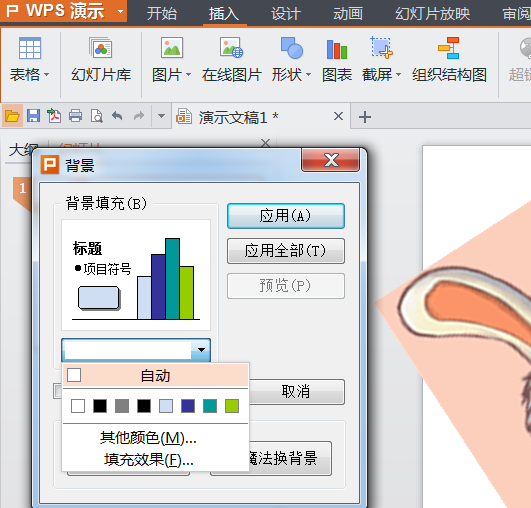Image resolution: width=531 pixels, height=508 pixels.
Task: Click 应用(A) to apply background
Action: [x=286, y=216]
